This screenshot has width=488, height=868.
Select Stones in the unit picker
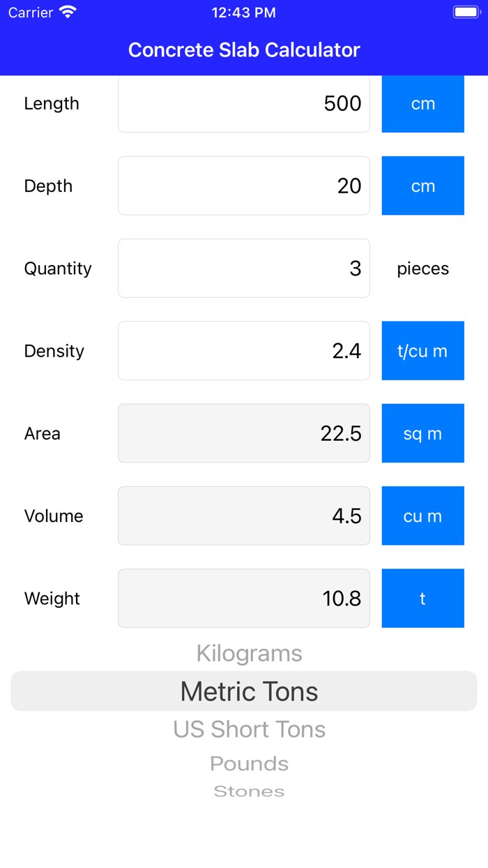pos(249,791)
